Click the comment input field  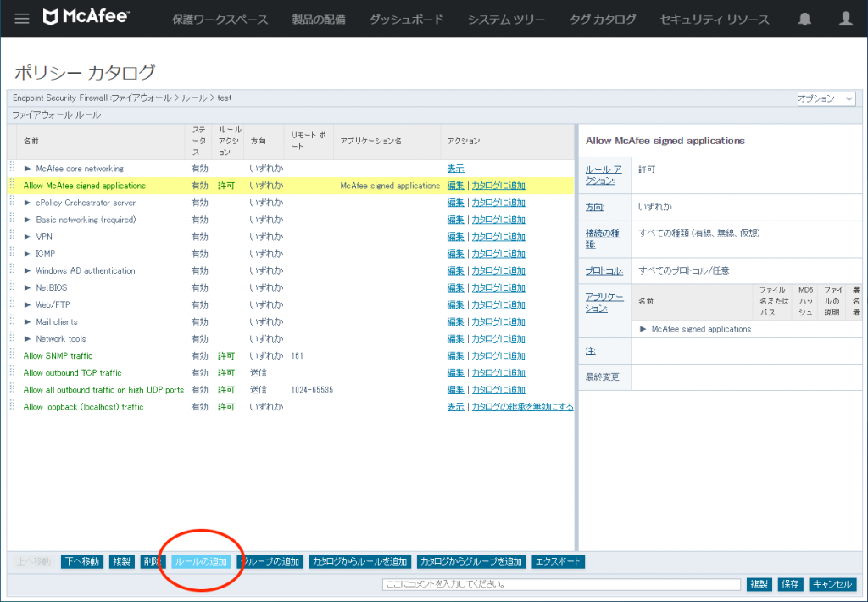tap(561, 584)
